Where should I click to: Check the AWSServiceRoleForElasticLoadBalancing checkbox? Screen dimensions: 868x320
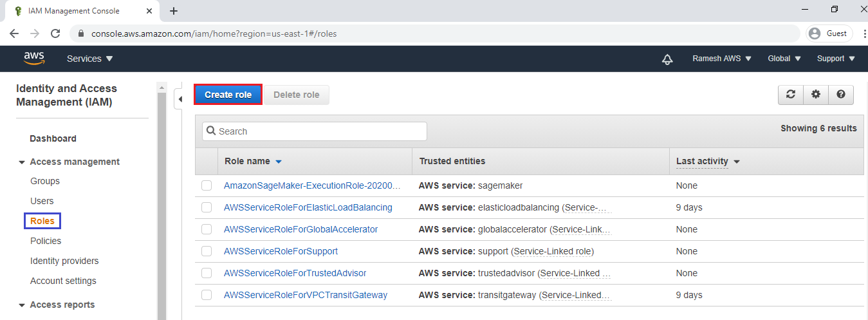[x=207, y=207]
